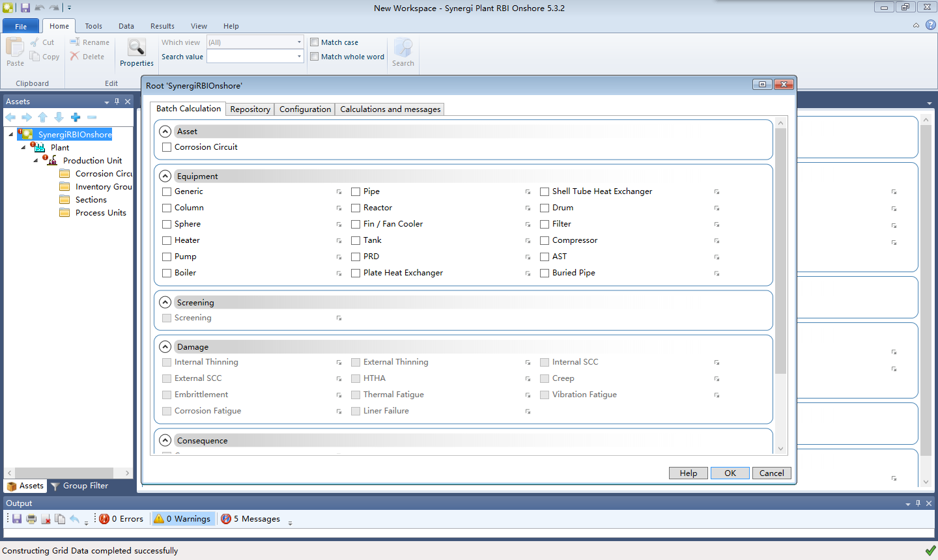Enable the Fin / Fan Cooler checkbox
The width and height of the screenshot is (938, 560).
(356, 224)
